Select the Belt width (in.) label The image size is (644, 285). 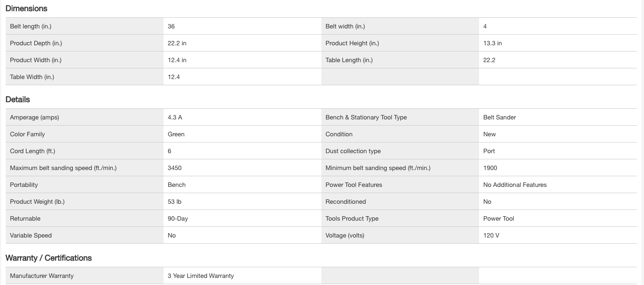(345, 26)
